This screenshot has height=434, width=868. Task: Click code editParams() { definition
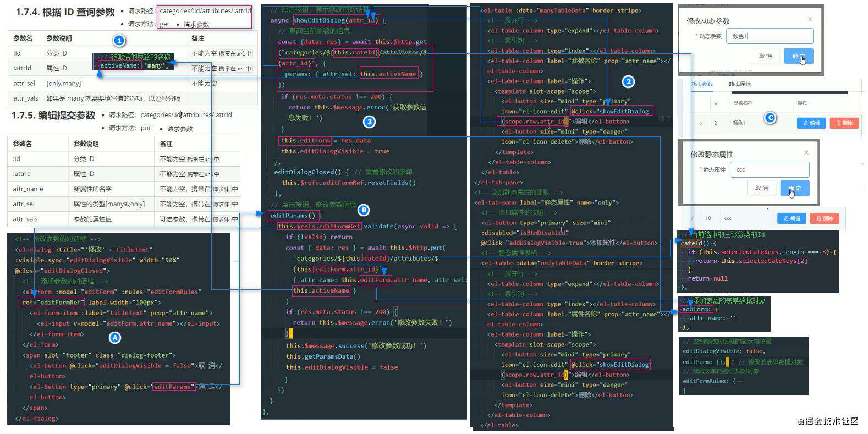click(x=296, y=216)
